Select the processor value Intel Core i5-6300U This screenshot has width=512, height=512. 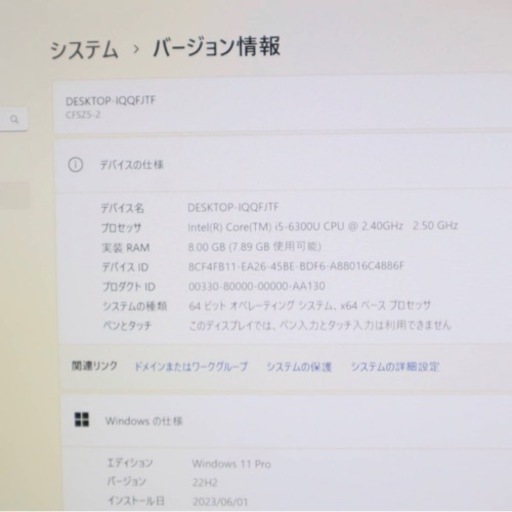tap(323, 226)
